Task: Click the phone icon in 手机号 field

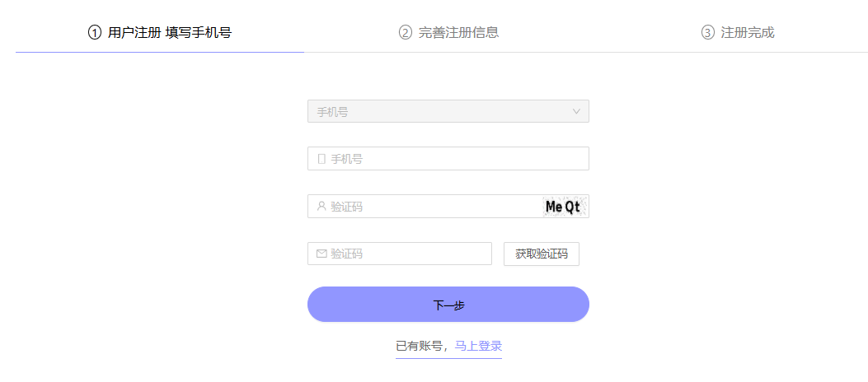Action: tap(321, 159)
